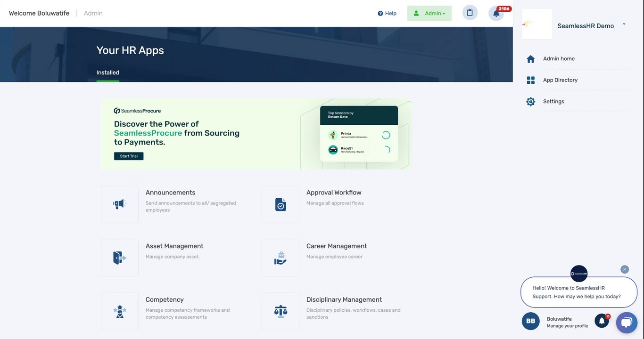Click the SeamlessHR support avatar logo
Image resolution: width=644 pixels, height=339 pixels.
click(x=579, y=274)
